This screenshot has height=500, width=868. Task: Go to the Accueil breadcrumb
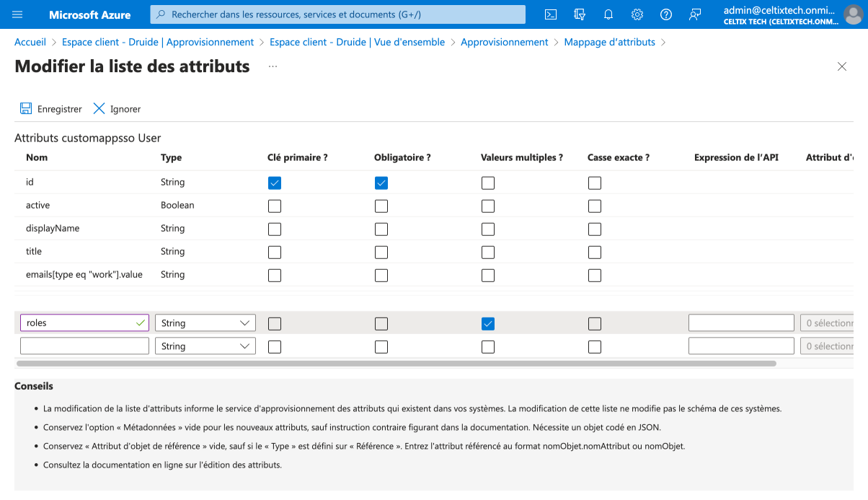tap(30, 42)
